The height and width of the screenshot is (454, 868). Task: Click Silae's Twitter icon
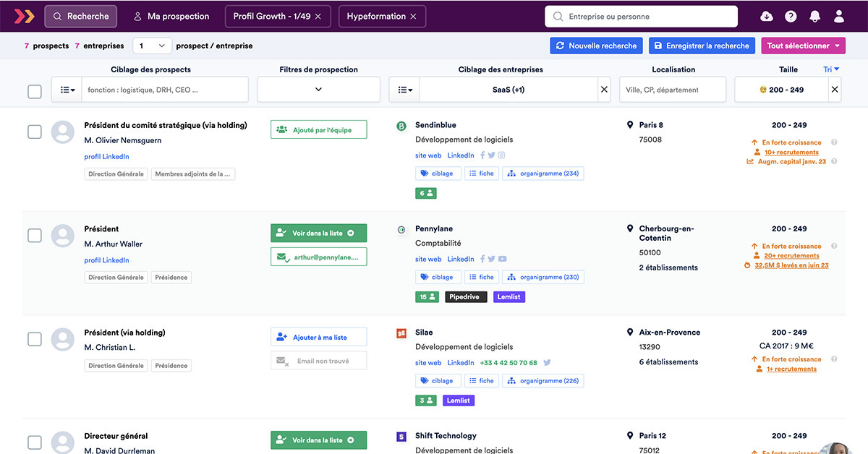pyautogui.click(x=548, y=363)
